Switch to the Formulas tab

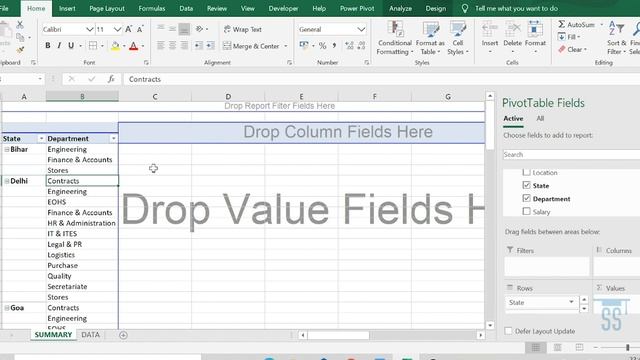(152, 9)
